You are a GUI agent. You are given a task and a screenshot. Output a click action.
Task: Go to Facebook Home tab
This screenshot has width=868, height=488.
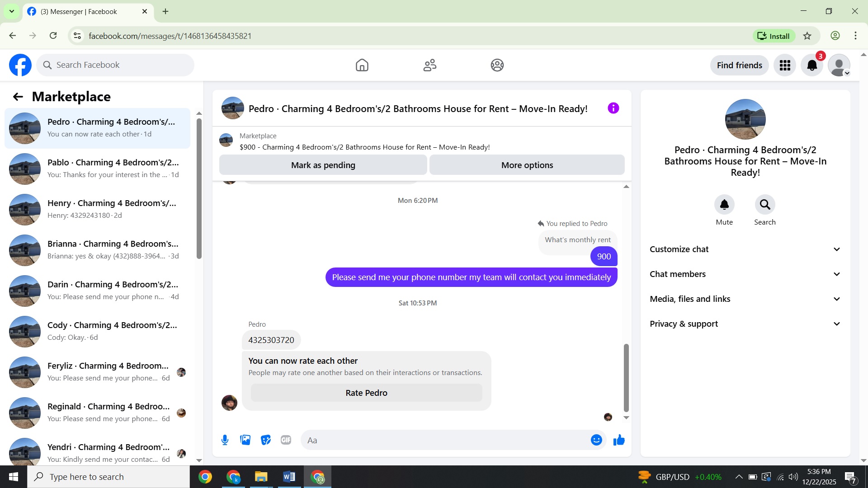click(x=362, y=66)
